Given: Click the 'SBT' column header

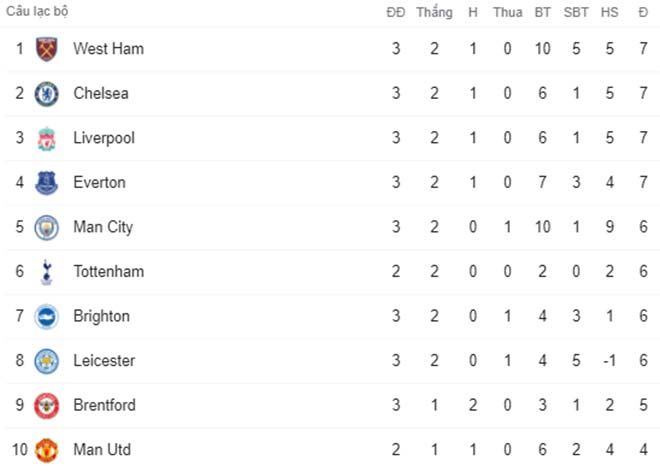Looking at the screenshot, I should coord(576,12).
